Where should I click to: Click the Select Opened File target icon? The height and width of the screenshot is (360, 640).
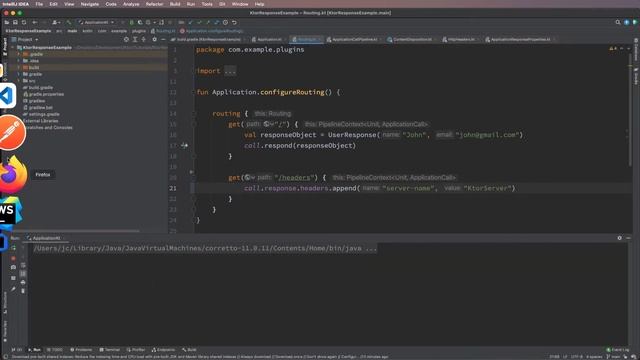coord(126,39)
